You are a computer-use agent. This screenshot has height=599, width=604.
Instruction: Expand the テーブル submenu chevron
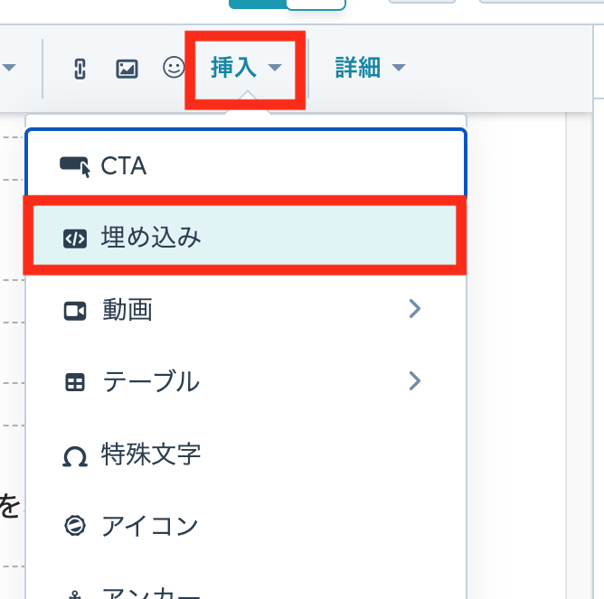[415, 381]
